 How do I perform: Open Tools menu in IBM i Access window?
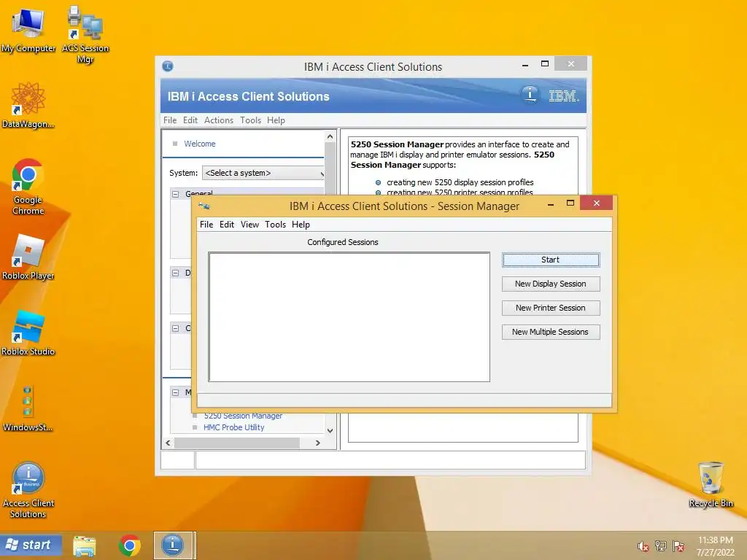[251, 120]
